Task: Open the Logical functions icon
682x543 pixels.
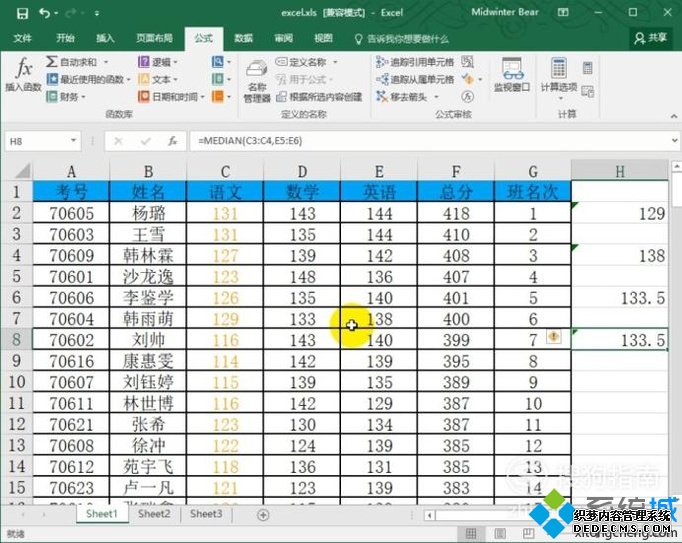Action: (144, 62)
